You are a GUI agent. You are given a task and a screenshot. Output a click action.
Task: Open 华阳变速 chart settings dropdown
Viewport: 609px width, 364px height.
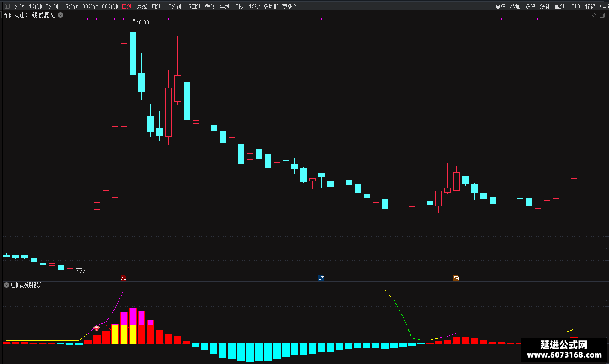[x=61, y=15]
